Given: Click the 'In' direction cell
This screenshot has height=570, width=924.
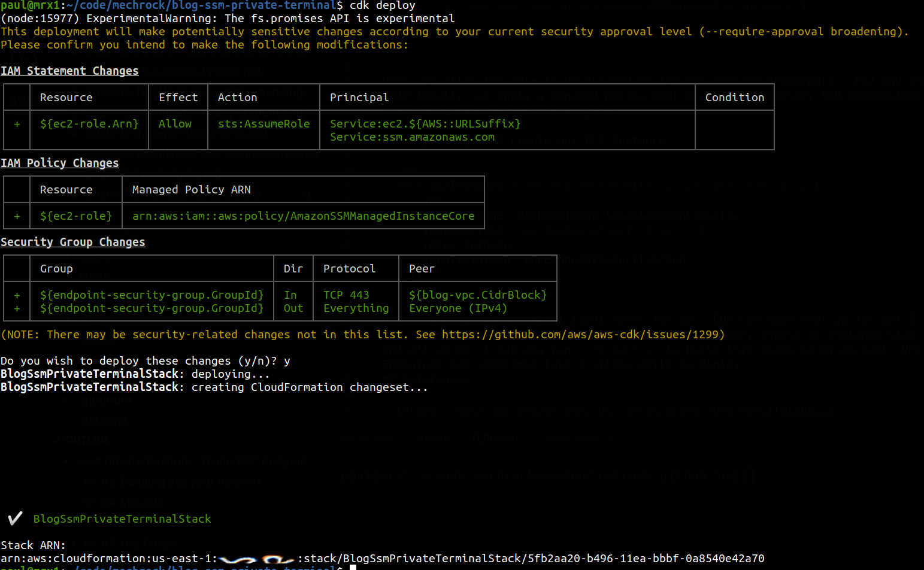Looking at the screenshot, I should pos(290,295).
